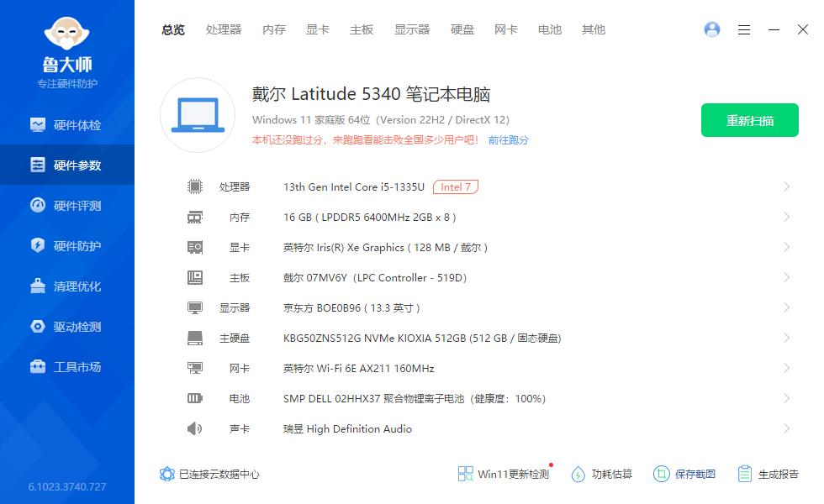Expand the Wi-Fi 6E AX211 row chevron
This screenshot has width=824, height=504.
click(787, 368)
